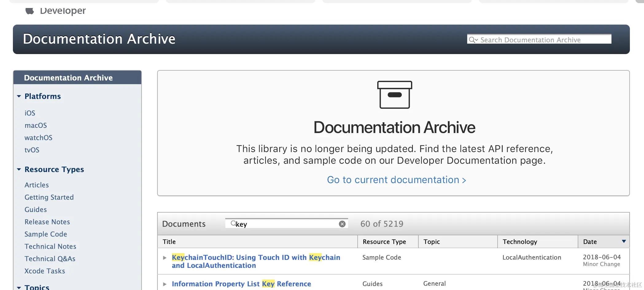644x290 pixels.
Task: Sort by Resource Type column header
Action: pyautogui.click(x=388, y=242)
